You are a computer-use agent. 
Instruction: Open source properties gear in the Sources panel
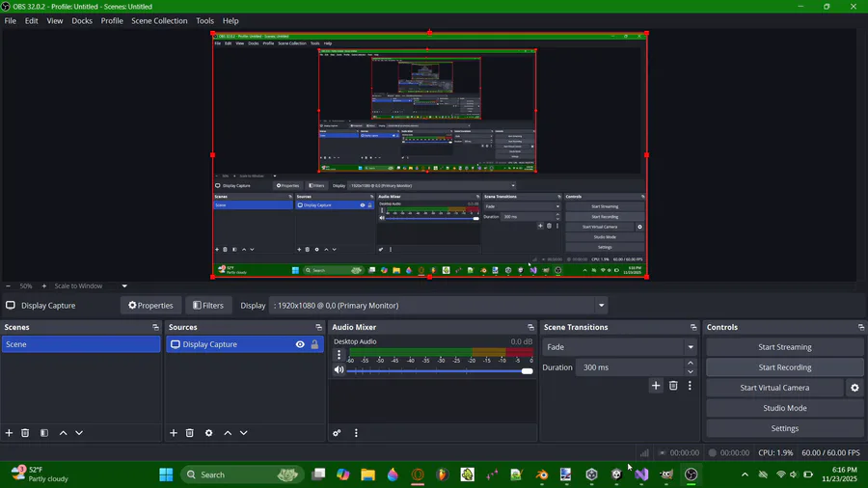click(x=208, y=433)
